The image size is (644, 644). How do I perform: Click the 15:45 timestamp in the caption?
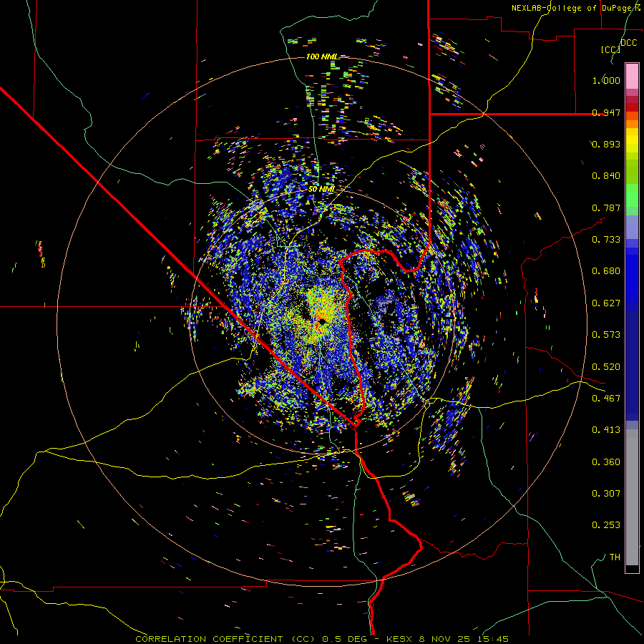494,639
